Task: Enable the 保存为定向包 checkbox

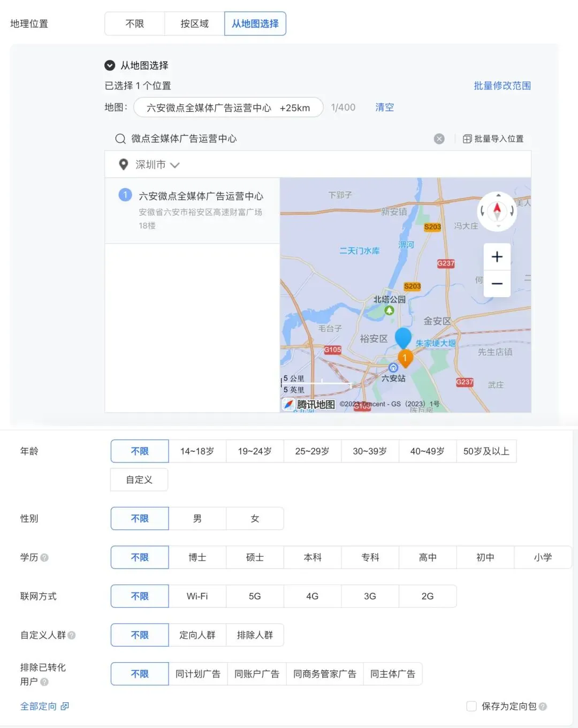Action: 471,706
